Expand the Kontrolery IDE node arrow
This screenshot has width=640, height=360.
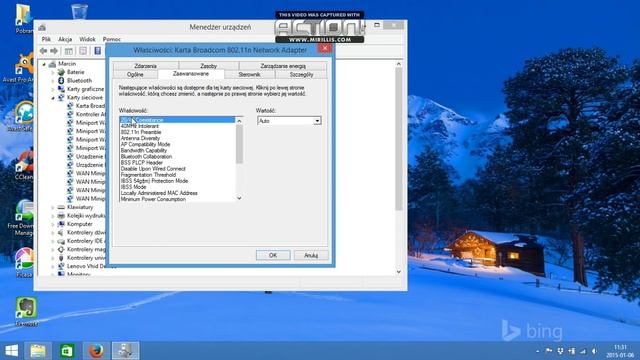tap(53, 241)
